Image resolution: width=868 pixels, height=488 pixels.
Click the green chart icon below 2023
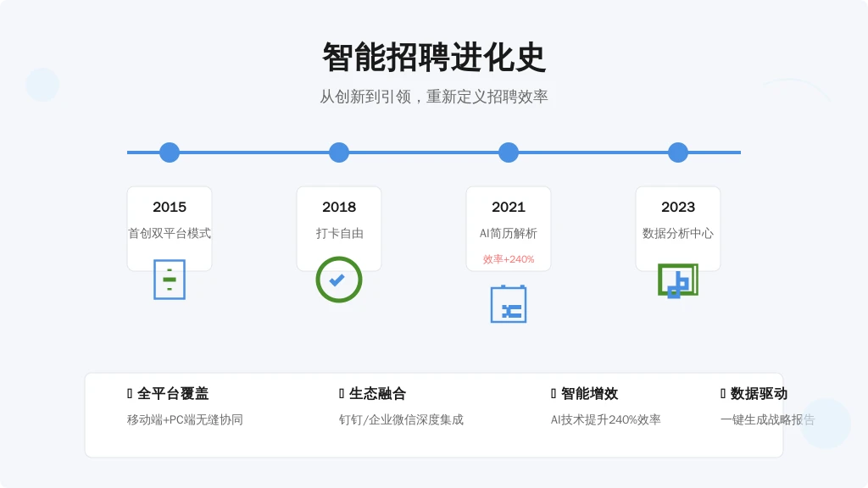[677, 280]
